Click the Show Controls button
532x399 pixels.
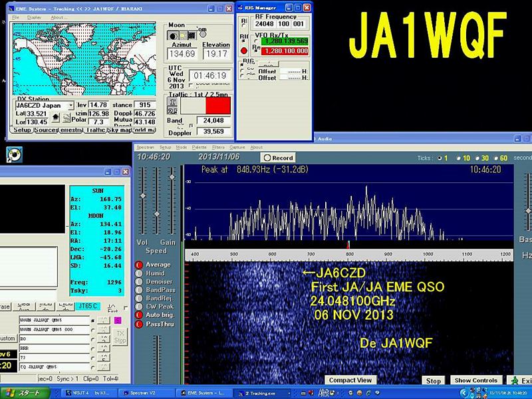(x=476, y=380)
